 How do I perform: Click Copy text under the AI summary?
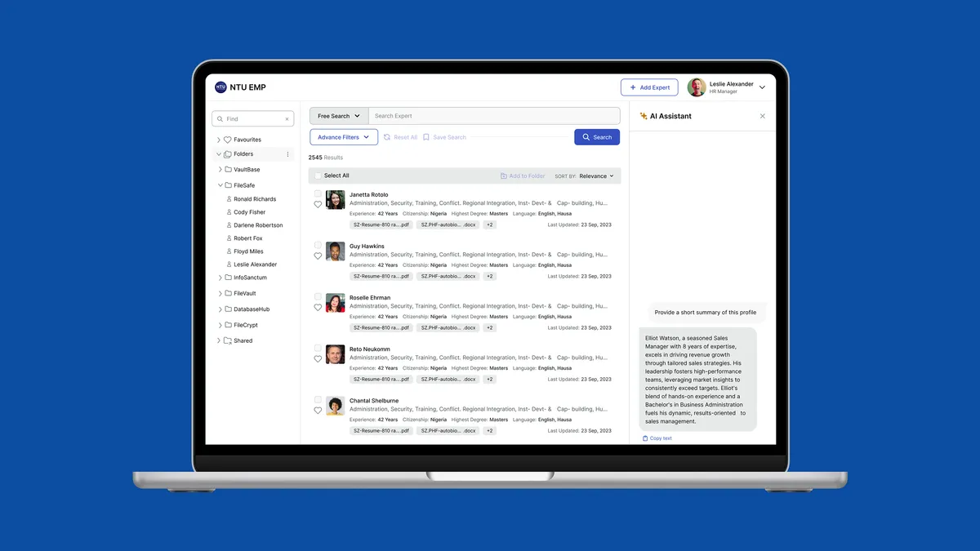pos(657,438)
